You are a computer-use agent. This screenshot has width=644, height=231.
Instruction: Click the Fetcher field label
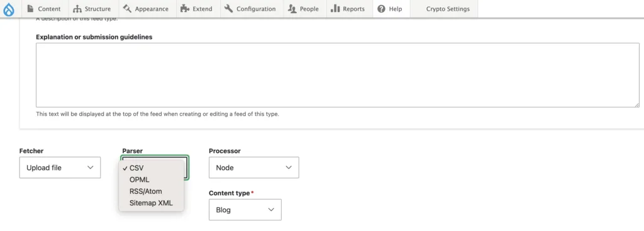pyautogui.click(x=31, y=151)
